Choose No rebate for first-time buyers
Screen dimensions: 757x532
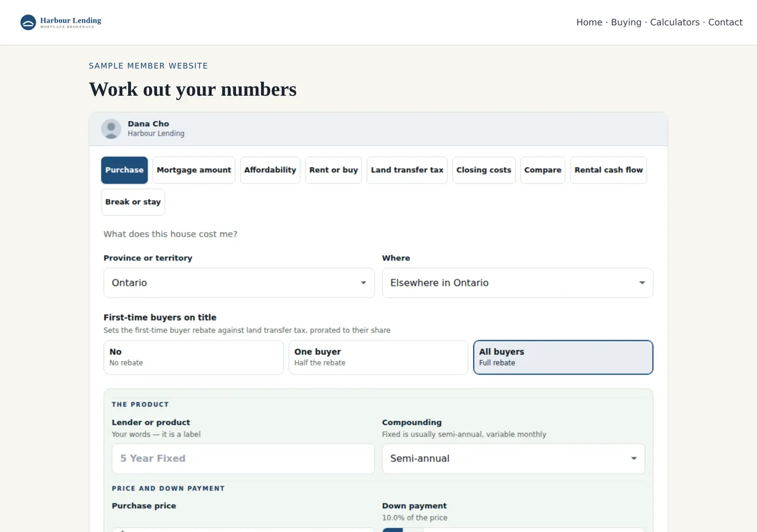194,357
